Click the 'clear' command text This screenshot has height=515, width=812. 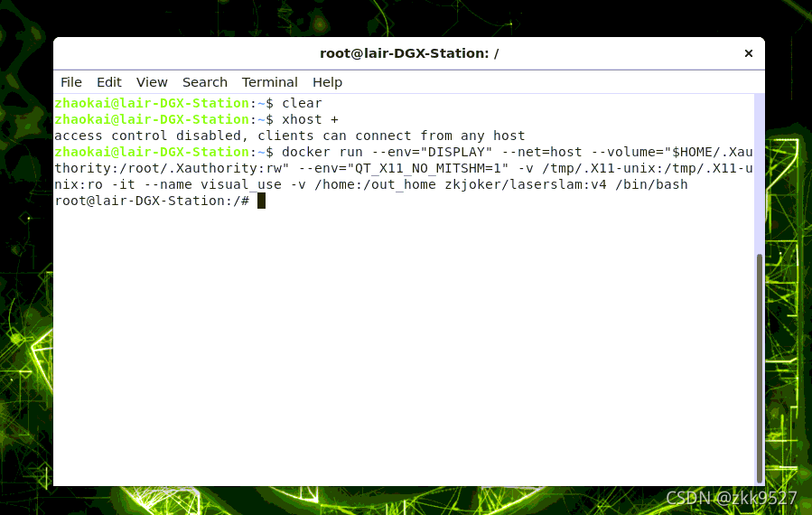pos(302,103)
